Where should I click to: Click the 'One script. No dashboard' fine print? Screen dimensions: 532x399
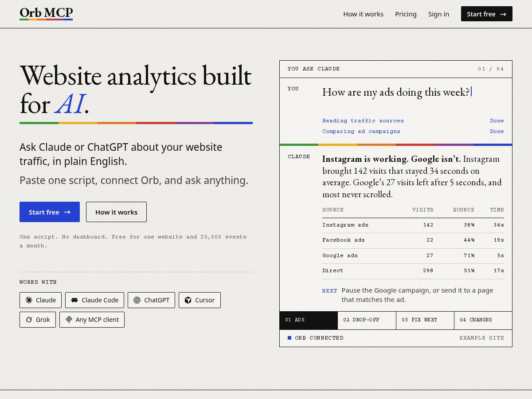[x=133, y=241]
